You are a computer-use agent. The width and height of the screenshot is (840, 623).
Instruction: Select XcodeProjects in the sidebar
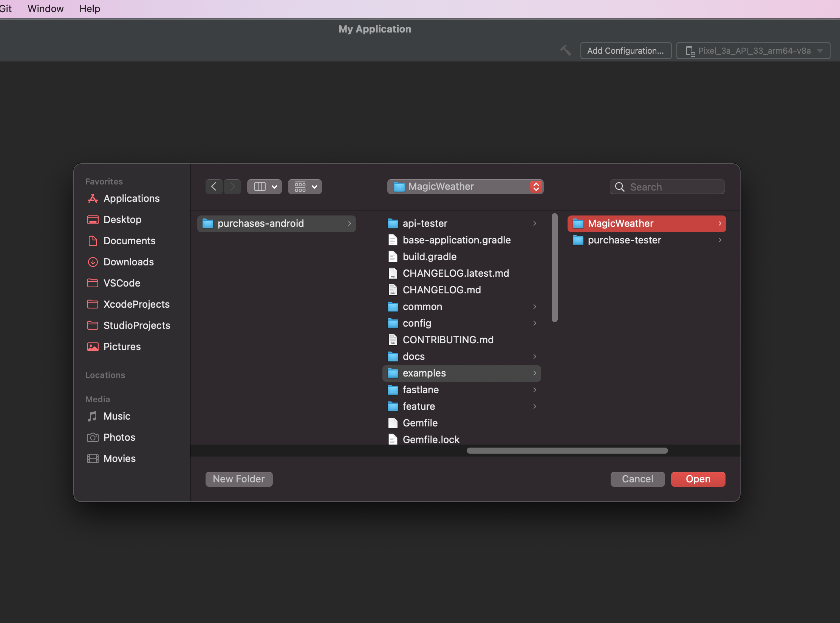[x=136, y=304]
